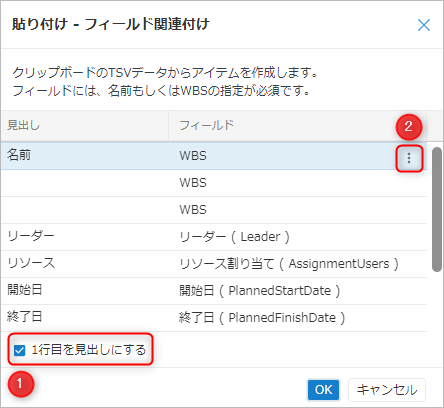This screenshot has height=408, width=444.
Task: Select the リーダー heading cell
Action: tap(85, 237)
